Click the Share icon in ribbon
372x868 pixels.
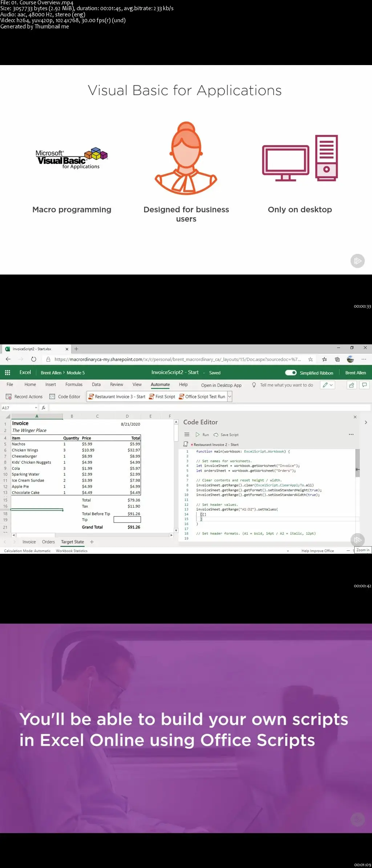[x=351, y=385]
